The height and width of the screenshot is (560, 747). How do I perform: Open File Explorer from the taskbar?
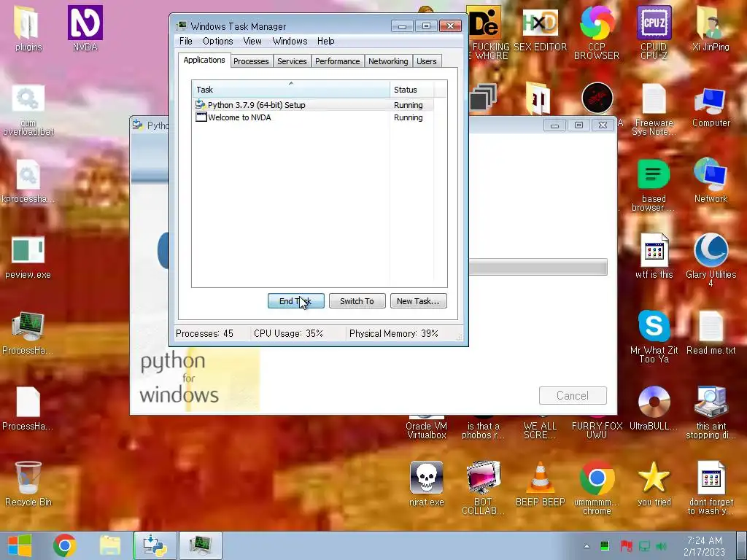[x=110, y=545]
